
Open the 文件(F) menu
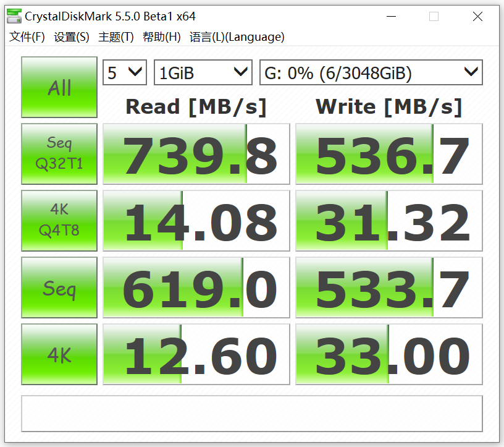(x=27, y=37)
